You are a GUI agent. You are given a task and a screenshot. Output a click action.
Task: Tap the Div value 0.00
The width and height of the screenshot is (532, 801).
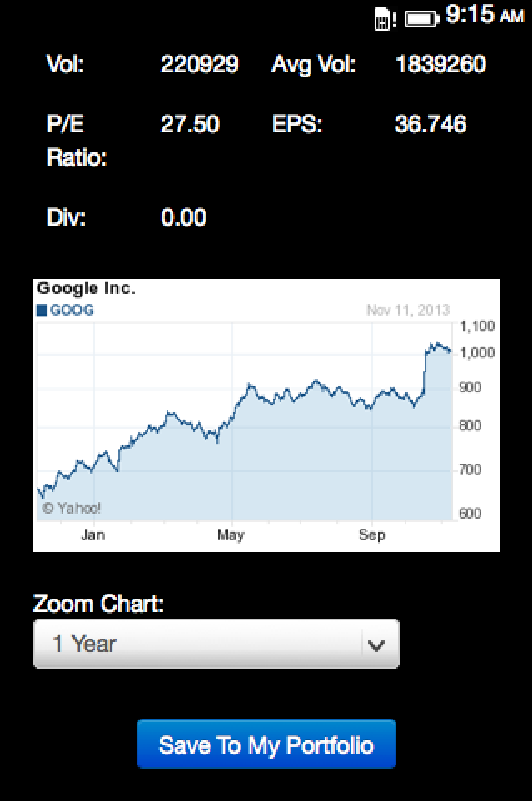point(183,218)
